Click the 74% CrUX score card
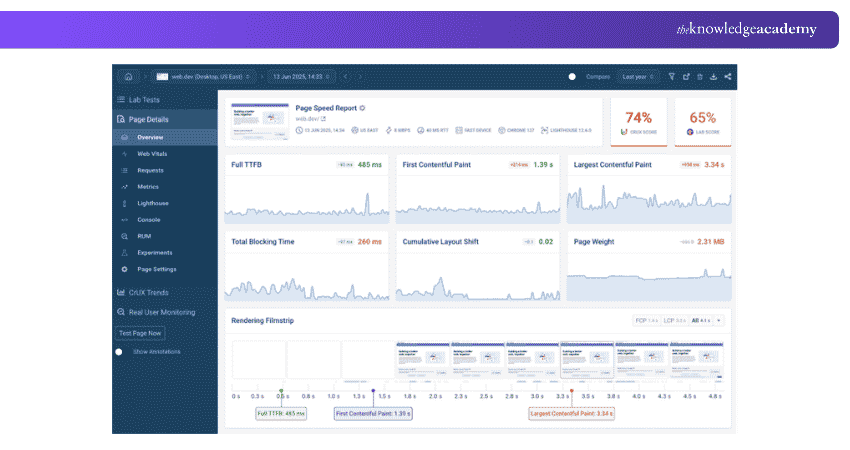This screenshot has width=850, height=450. [x=639, y=123]
